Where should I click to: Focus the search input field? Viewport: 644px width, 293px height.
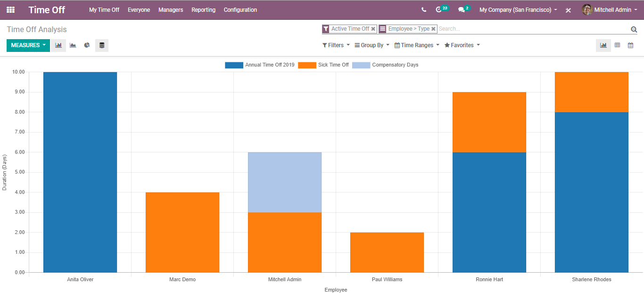click(533, 29)
